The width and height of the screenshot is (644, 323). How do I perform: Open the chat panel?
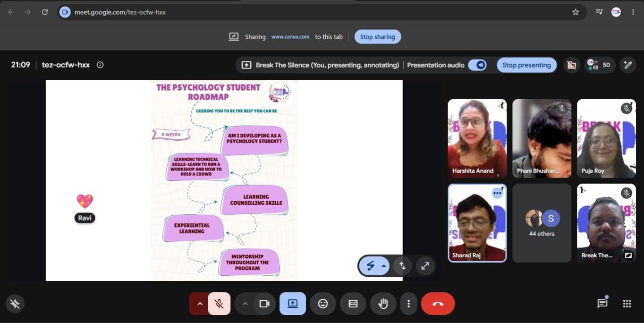[x=602, y=304]
